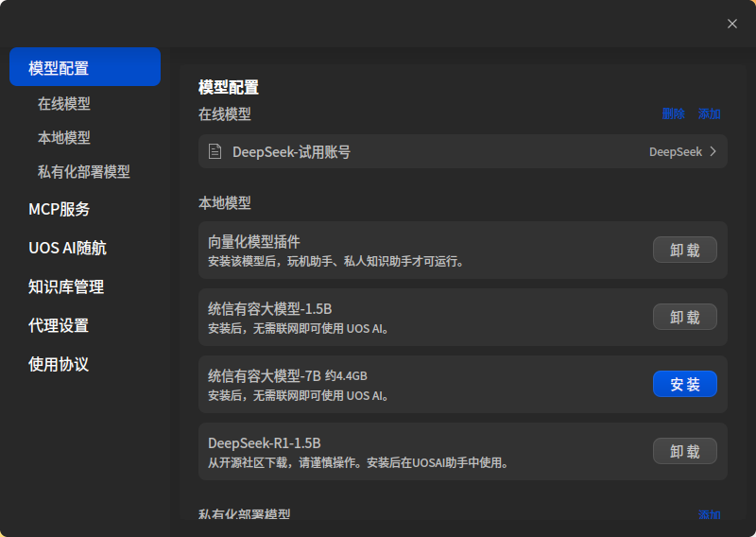Open the 使用协议 section
756x537 pixels.
point(59,364)
